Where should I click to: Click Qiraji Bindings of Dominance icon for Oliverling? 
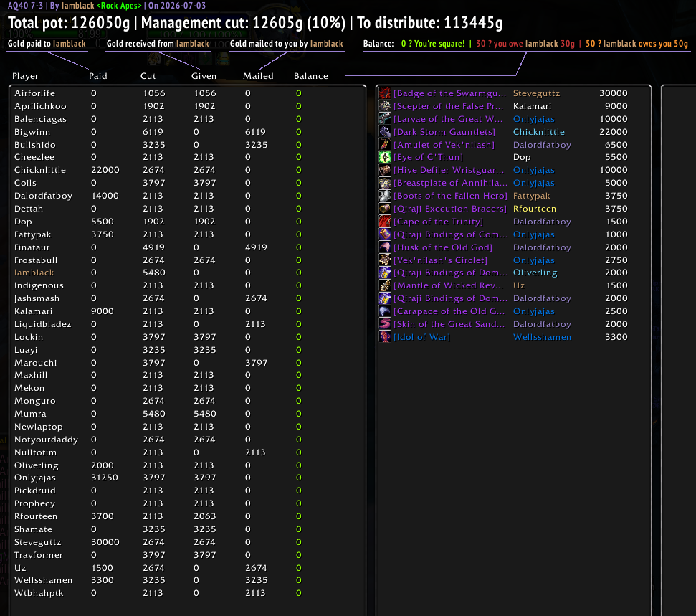[x=385, y=273]
